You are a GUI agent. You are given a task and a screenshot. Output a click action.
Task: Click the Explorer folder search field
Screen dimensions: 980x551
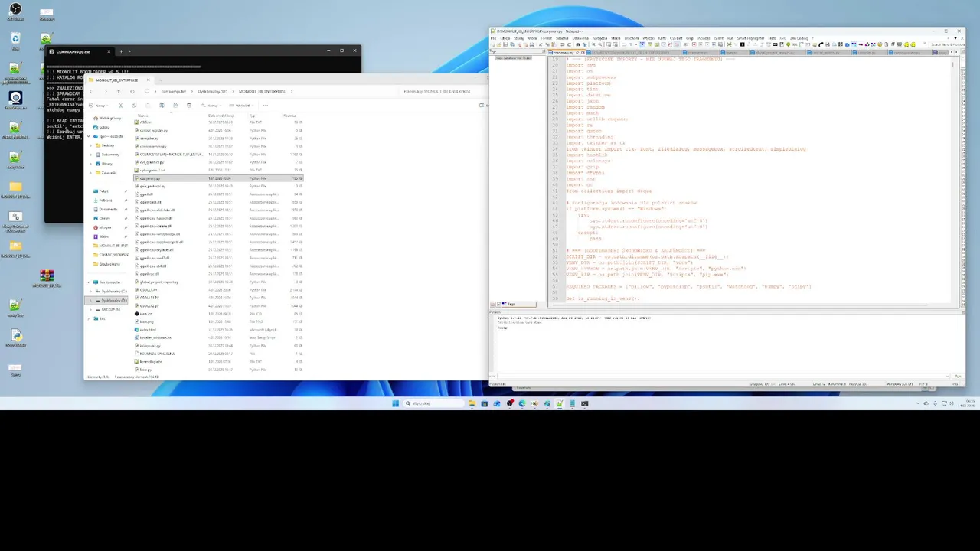tap(440, 91)
